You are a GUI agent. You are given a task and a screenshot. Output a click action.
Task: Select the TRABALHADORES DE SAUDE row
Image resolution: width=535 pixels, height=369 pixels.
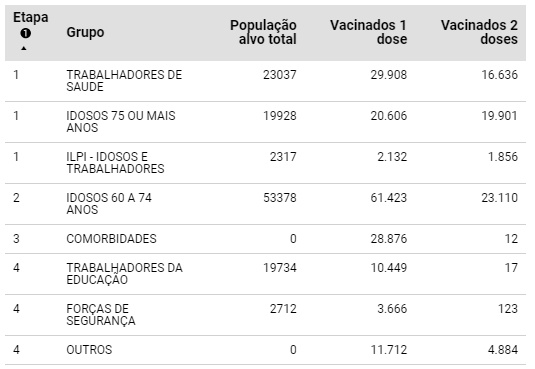pyautogui.click(x=265, y=81)
